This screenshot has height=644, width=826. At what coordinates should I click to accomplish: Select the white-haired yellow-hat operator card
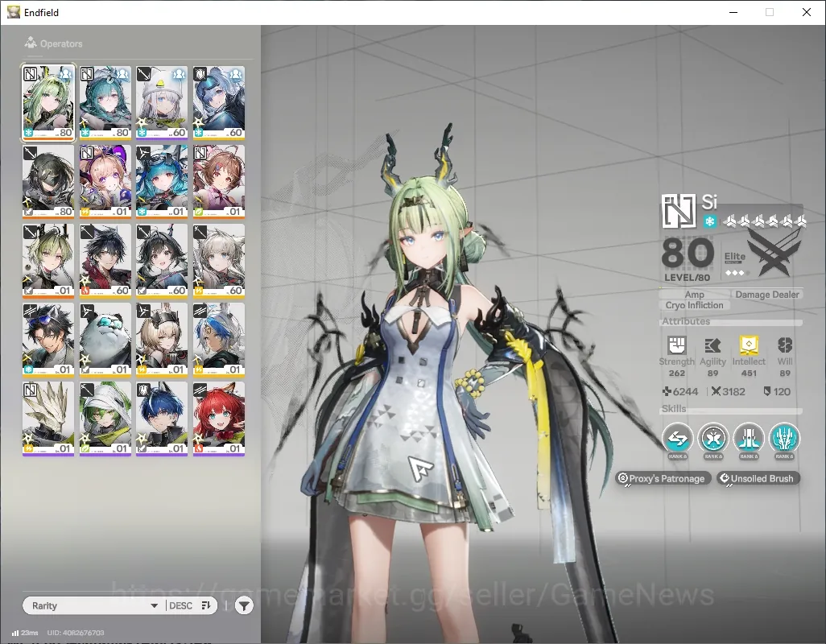[162, 103]
